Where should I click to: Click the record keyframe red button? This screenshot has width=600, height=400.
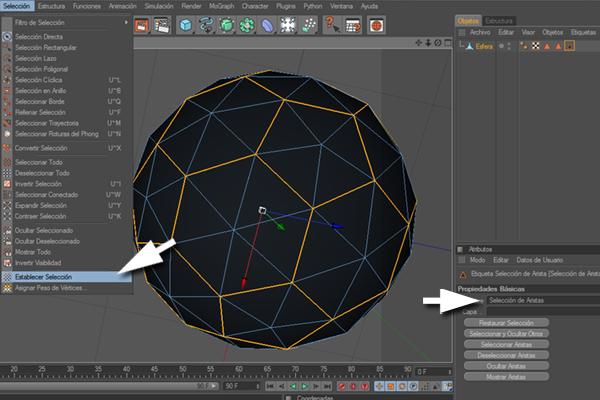(342, 386)
